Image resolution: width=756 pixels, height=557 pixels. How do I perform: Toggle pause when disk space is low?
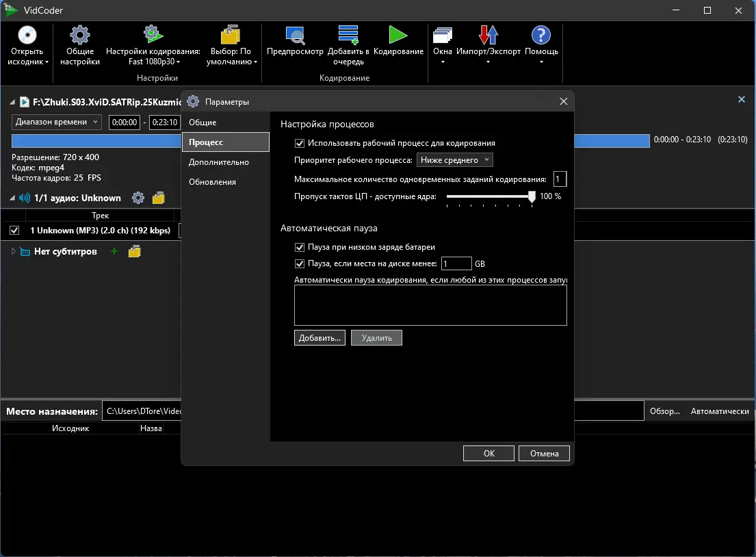point(300,264)
